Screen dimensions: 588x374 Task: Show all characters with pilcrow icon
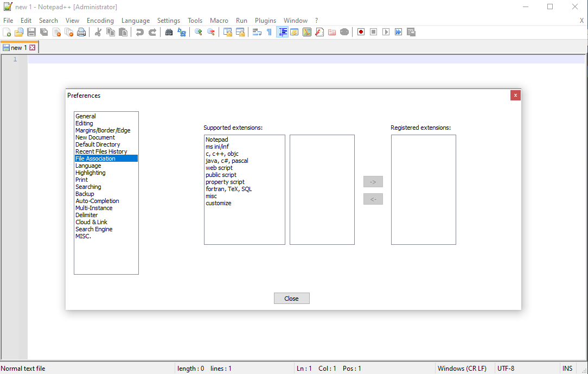pyautogui.click(x=269, y=33)
